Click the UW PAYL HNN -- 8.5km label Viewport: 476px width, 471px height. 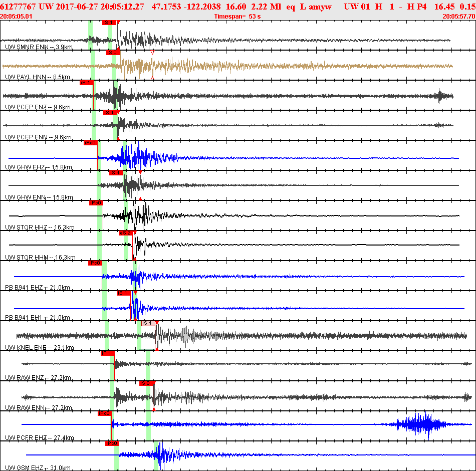tap(38, 77)
